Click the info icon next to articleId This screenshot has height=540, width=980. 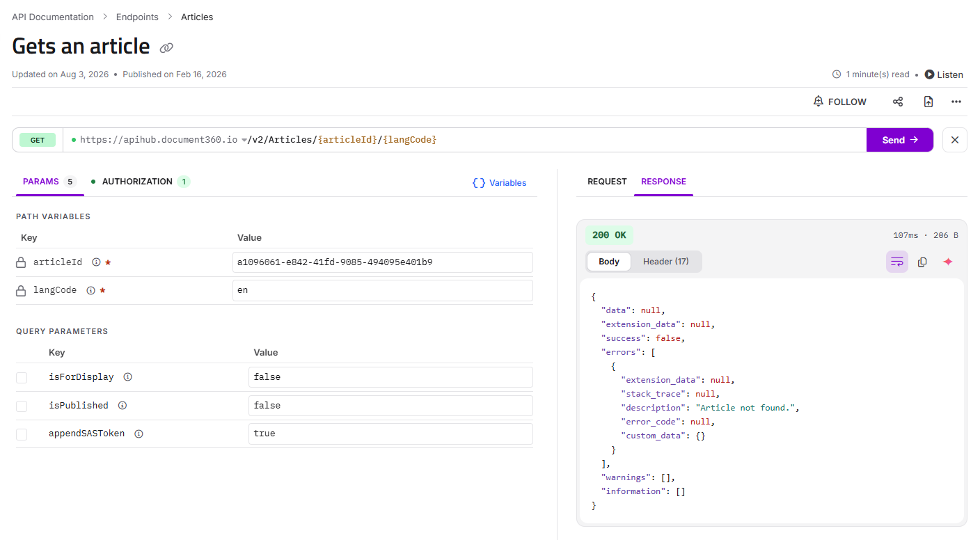(96, 262)
